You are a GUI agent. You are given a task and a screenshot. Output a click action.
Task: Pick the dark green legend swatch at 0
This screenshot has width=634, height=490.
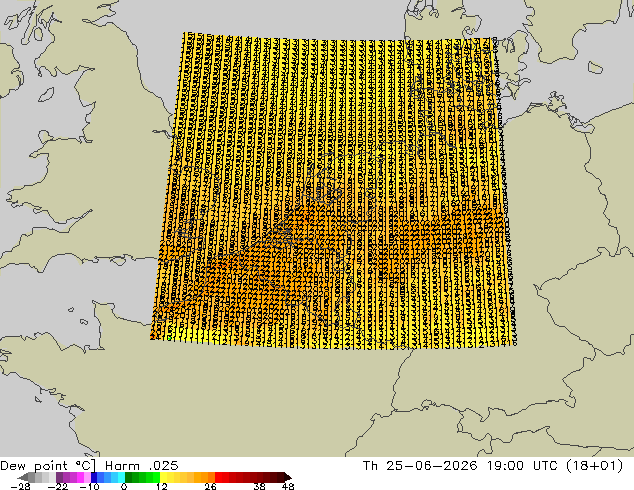129,477
